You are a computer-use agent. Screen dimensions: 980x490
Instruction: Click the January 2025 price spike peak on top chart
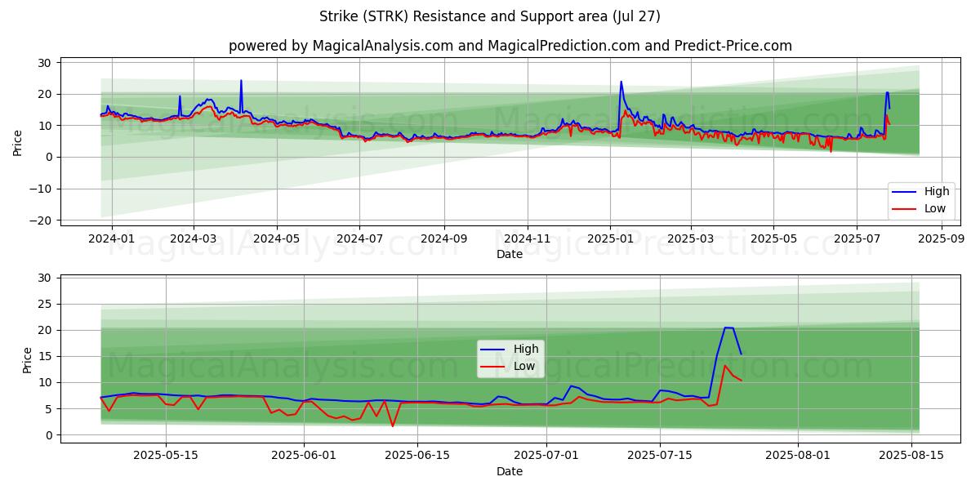(x=621, y=82)
